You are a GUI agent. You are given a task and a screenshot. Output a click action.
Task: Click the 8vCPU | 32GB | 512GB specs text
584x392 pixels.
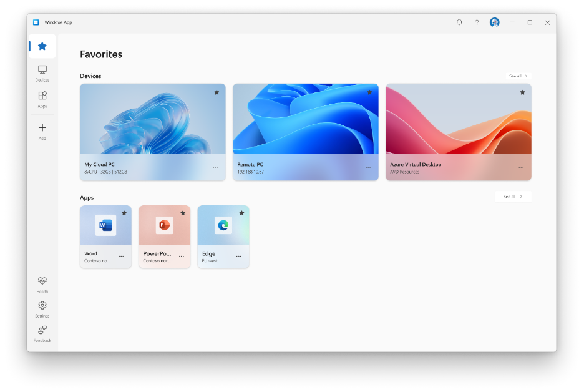click(106, 172)
